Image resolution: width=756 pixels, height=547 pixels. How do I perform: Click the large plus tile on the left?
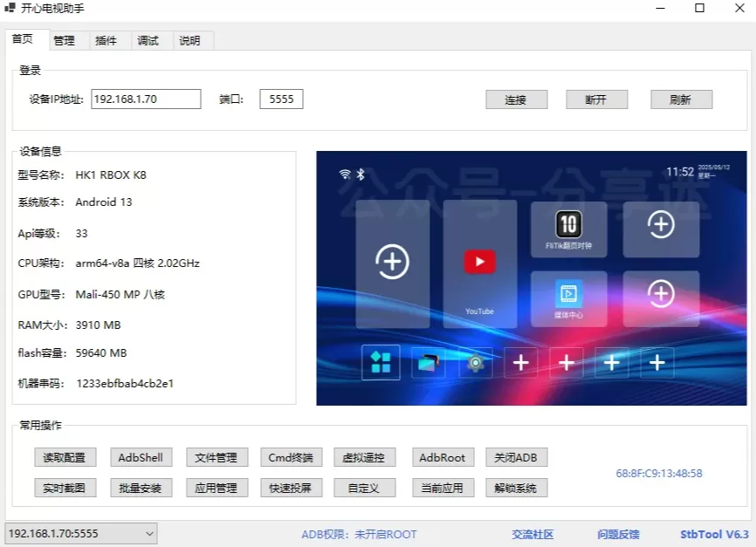[392, 263]
